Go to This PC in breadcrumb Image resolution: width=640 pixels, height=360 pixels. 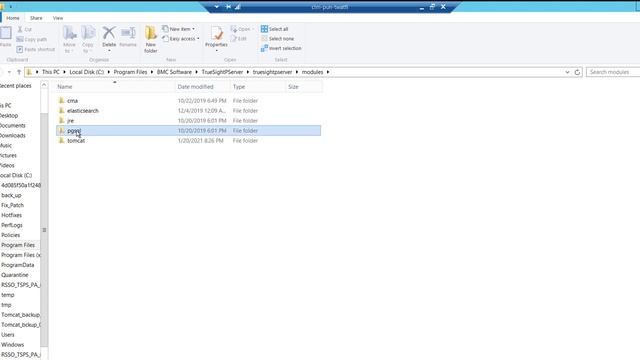coord(51,72)
